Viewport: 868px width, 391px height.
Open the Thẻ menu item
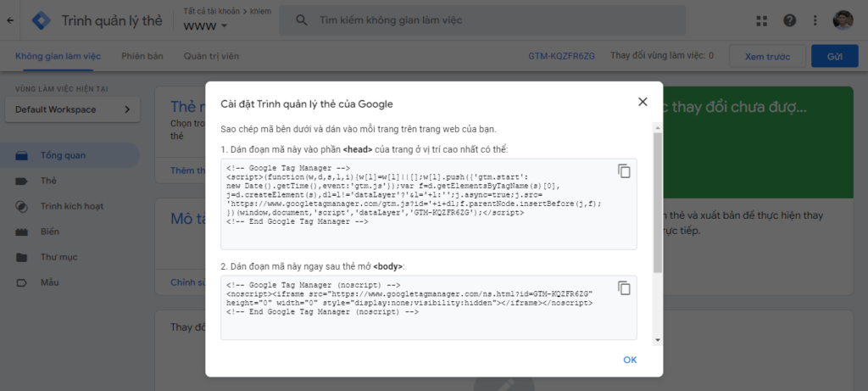click(x=70, y=182)
